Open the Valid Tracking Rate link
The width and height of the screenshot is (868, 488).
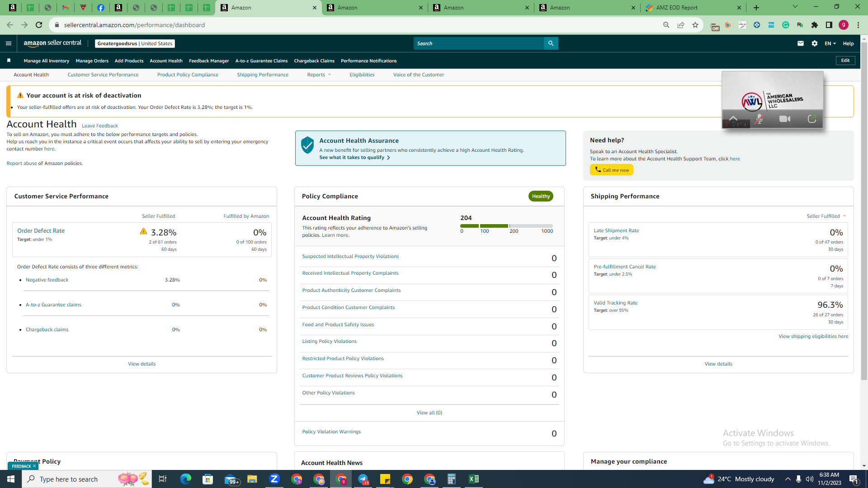(615, 303)
